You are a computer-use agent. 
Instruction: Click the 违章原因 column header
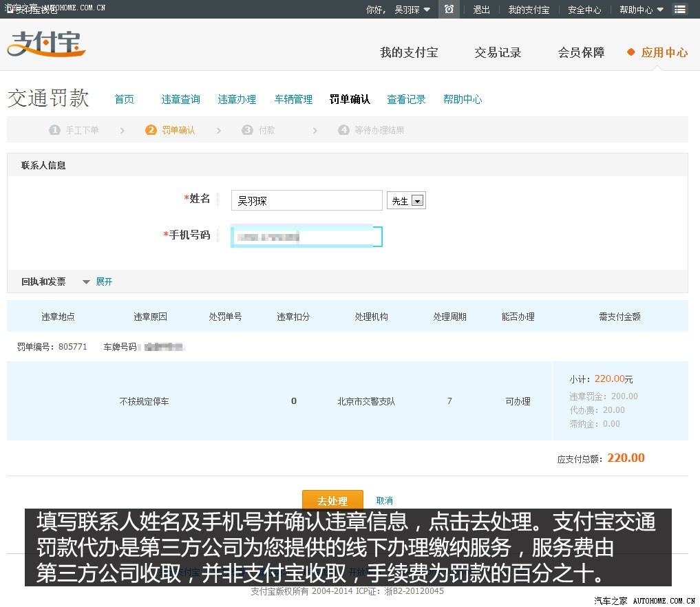tap(151, 317)
